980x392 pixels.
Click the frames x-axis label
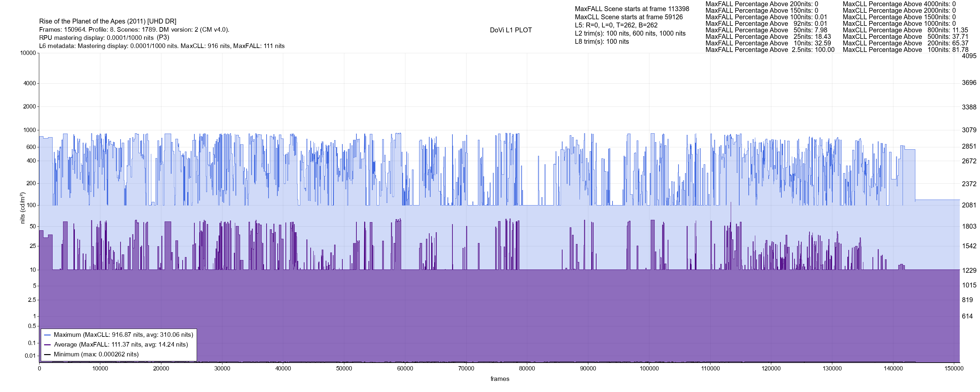499,379
